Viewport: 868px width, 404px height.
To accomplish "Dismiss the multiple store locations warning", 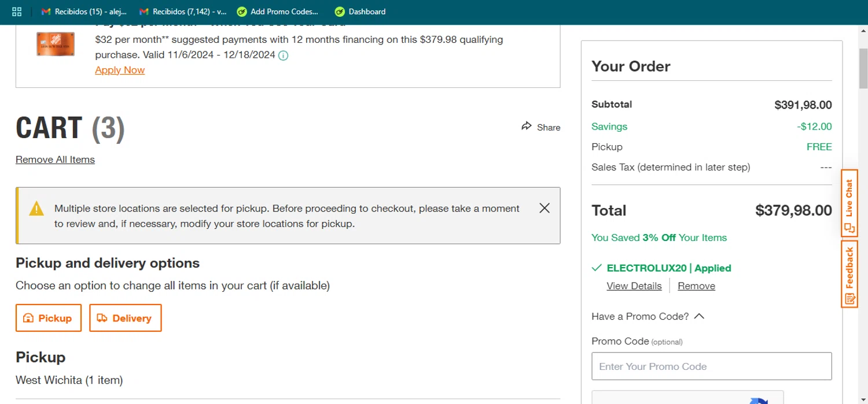I will 545,208.
